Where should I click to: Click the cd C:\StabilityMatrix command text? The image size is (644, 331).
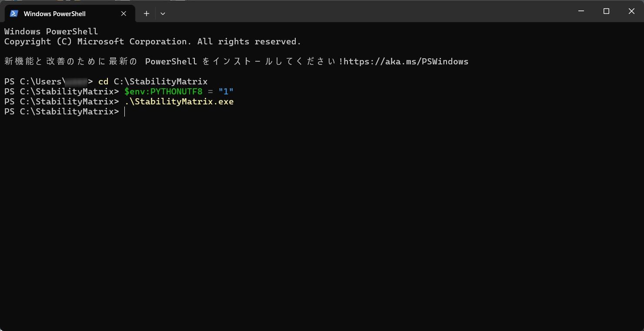pos(153,82)
